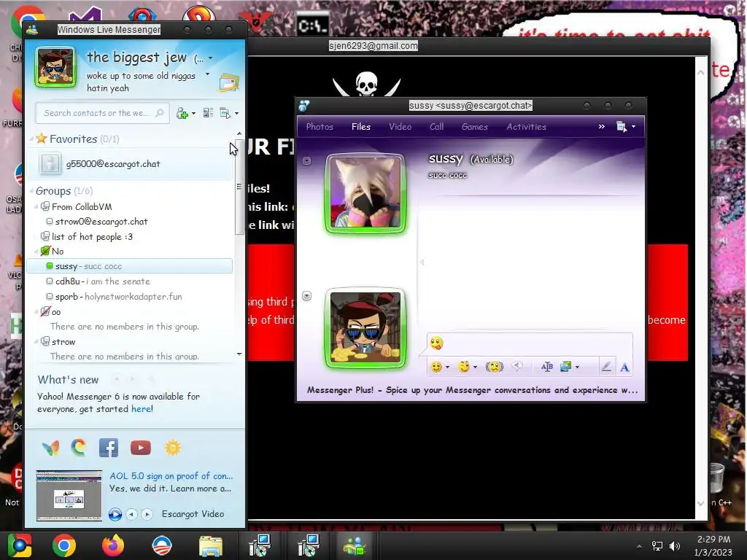Go to previous Escargot video item
Screen dimensions: 747x560
(x=132, y=514)
